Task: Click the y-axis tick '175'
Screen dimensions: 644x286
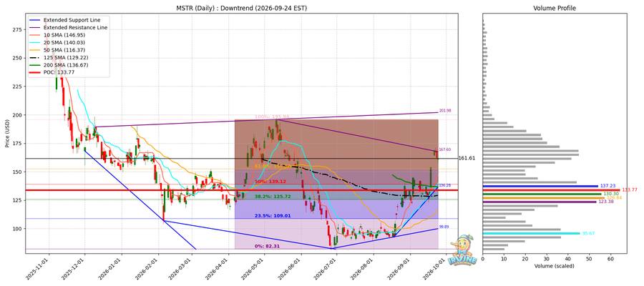Action: (x=18, y=143)
